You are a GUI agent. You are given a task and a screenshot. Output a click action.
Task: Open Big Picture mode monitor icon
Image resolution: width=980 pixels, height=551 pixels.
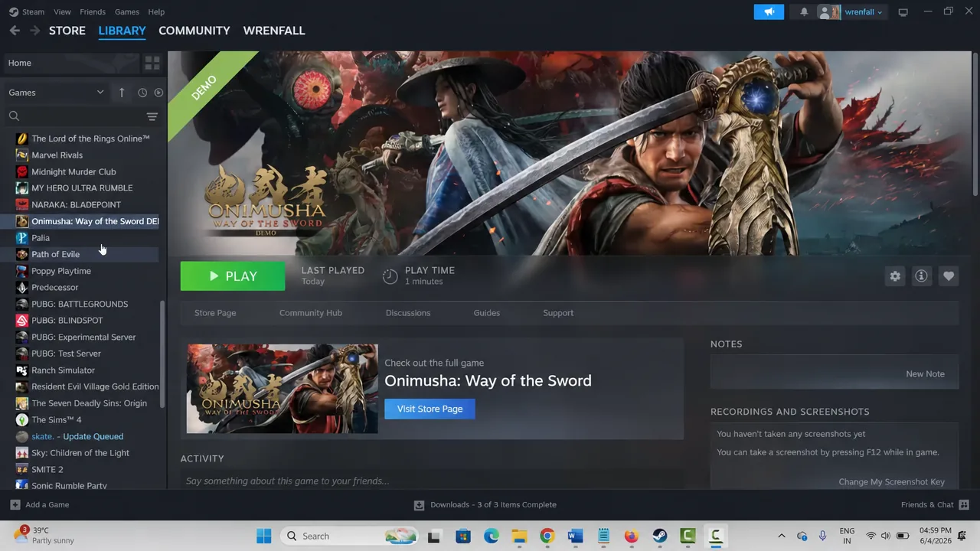click(x=903, y=11)
